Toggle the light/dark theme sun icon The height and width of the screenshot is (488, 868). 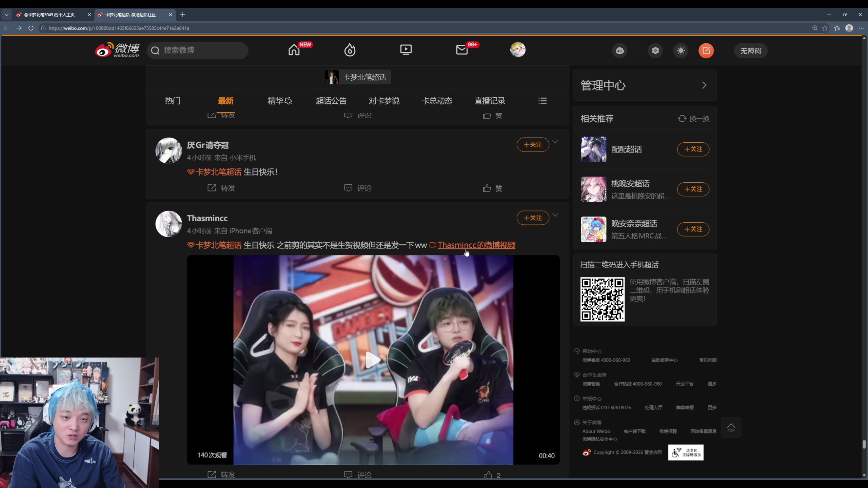681,51
